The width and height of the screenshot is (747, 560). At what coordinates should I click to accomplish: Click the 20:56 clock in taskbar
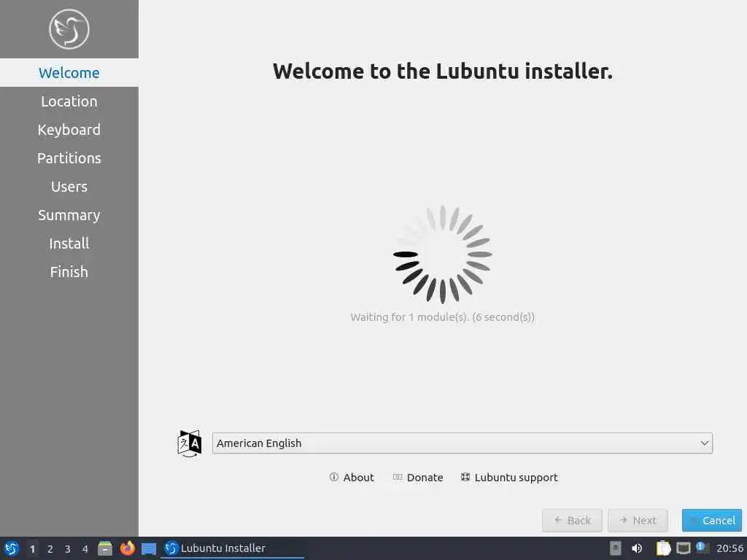click(x=729, y=548)
